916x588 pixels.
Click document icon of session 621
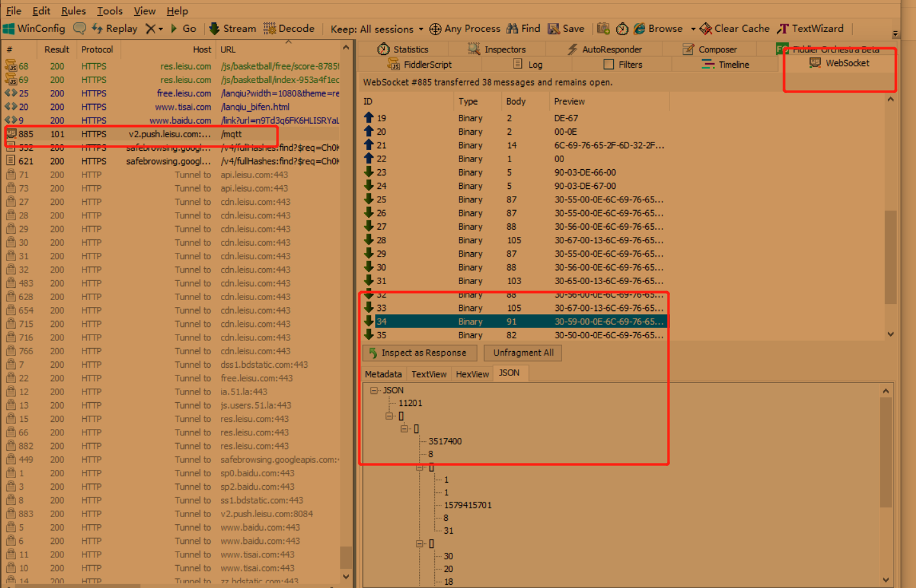pos(11,161)
